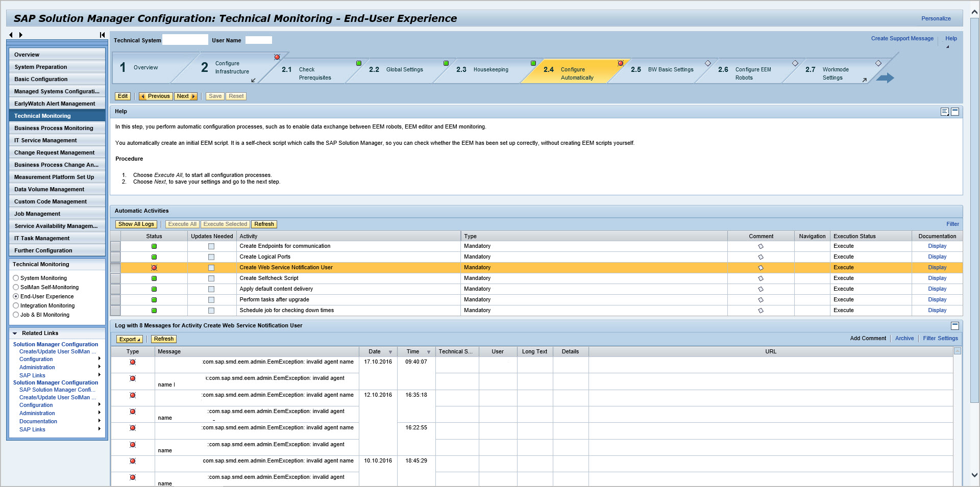The height and width of the screenshot is (487, 980).
Task: Click Refresh button in Automatic Activities
Action: pos(264,224)
